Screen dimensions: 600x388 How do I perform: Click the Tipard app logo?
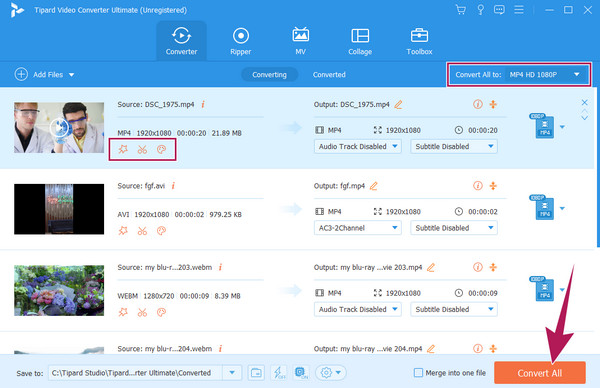pos(16,10)
